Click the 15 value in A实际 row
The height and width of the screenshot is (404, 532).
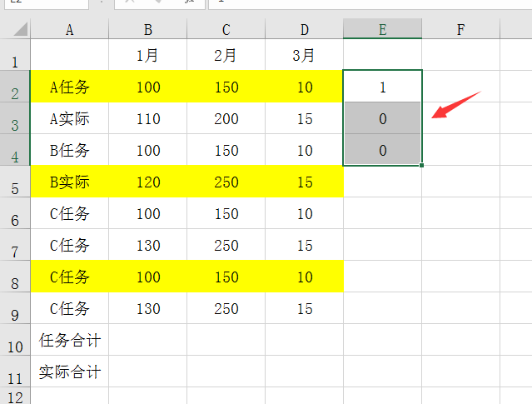click(x=305, y=118)
